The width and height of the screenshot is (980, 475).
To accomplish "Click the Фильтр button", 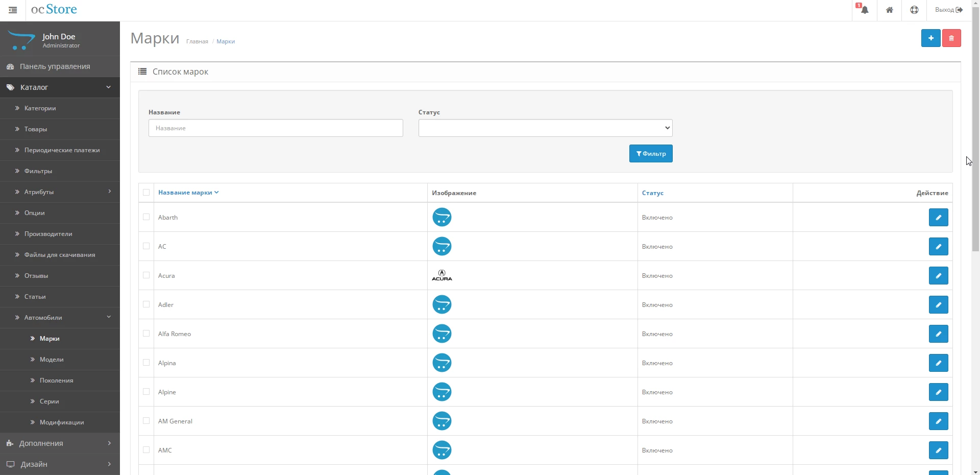I will (x=651, y=153).
